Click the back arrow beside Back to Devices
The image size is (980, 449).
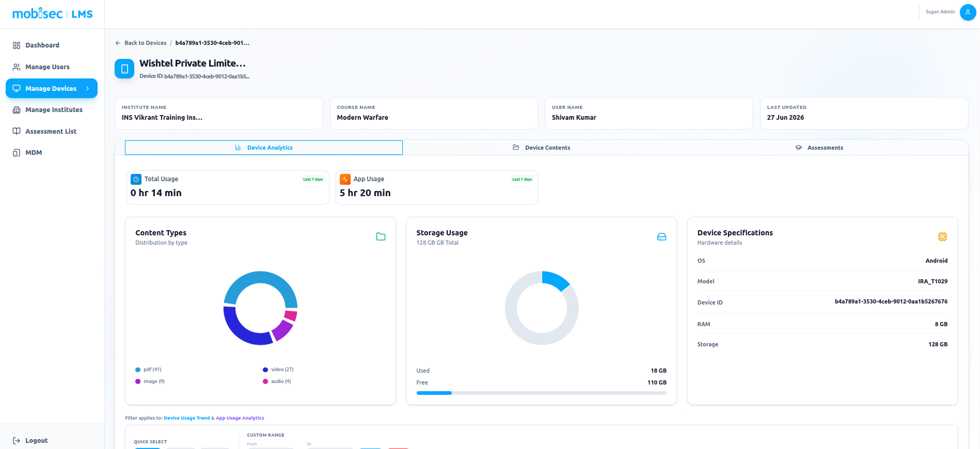pos(118,43)
